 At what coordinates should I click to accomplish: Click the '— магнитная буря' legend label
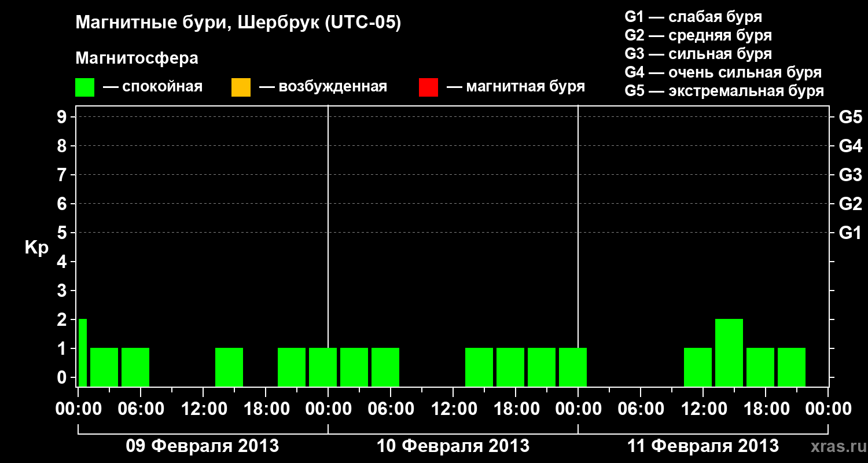[516, 87]
